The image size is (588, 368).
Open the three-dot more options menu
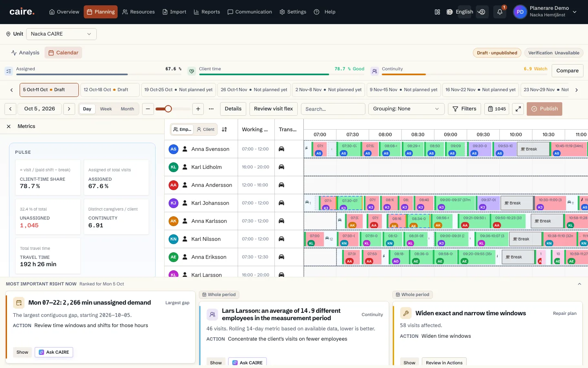[211, 109]
